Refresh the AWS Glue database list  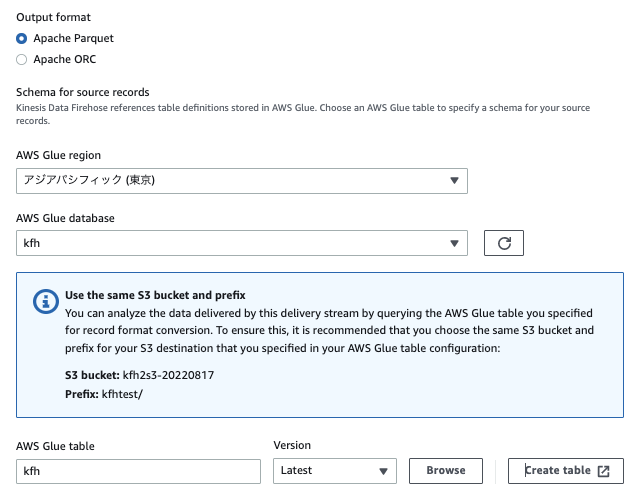coord(504,243)
